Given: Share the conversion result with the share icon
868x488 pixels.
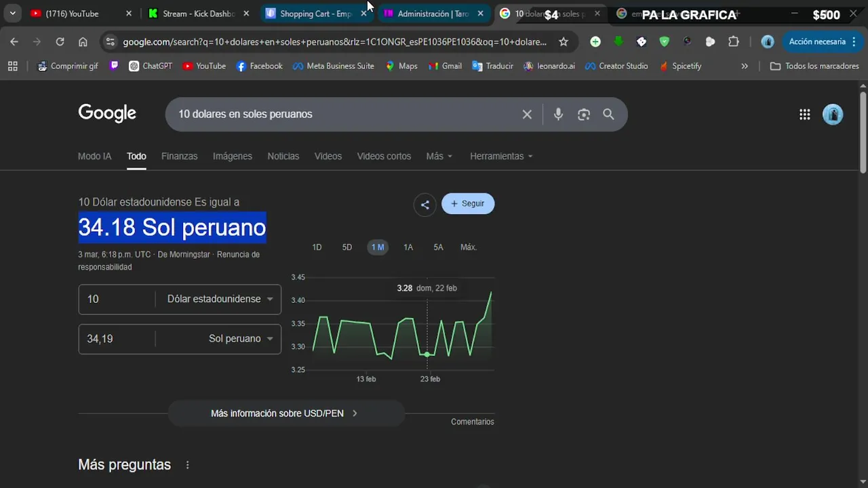Looking at the screenshot, I should coord(425,204).
